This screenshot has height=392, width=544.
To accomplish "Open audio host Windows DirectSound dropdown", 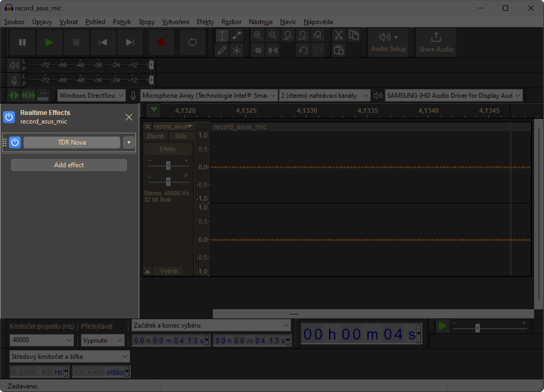I will (x=91, y=95).
